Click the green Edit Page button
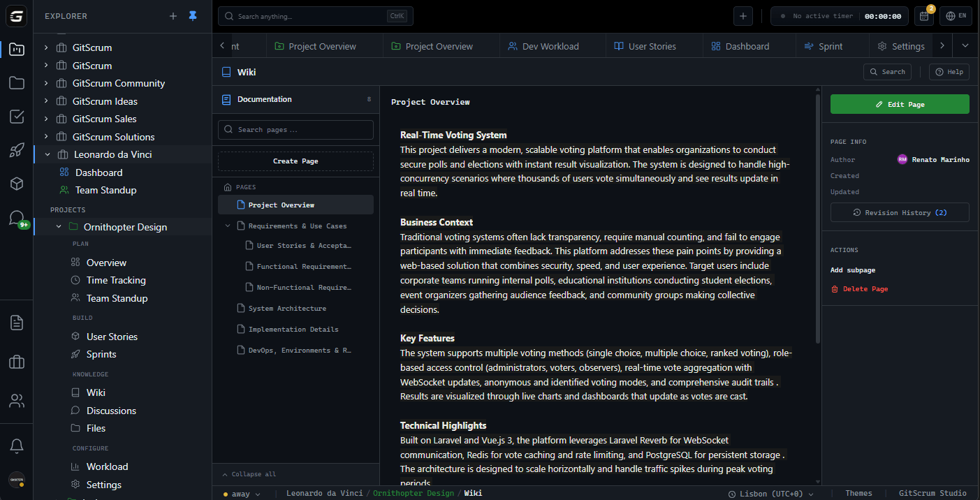The width and height of the screenshot is (980, 500). pyautogui.click(x=899, y=104)
